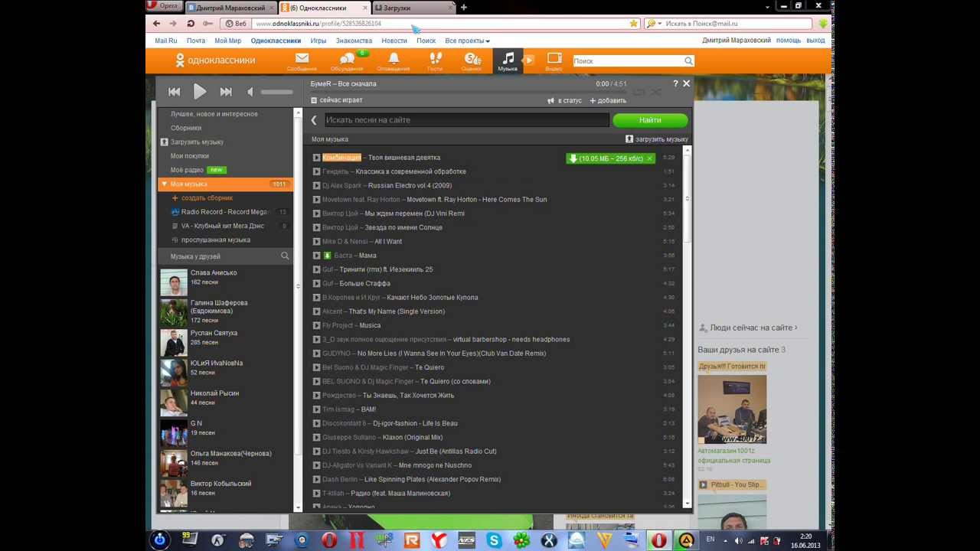
Task: Open Обсуждения discussions icon
Action: pos(347,61)
